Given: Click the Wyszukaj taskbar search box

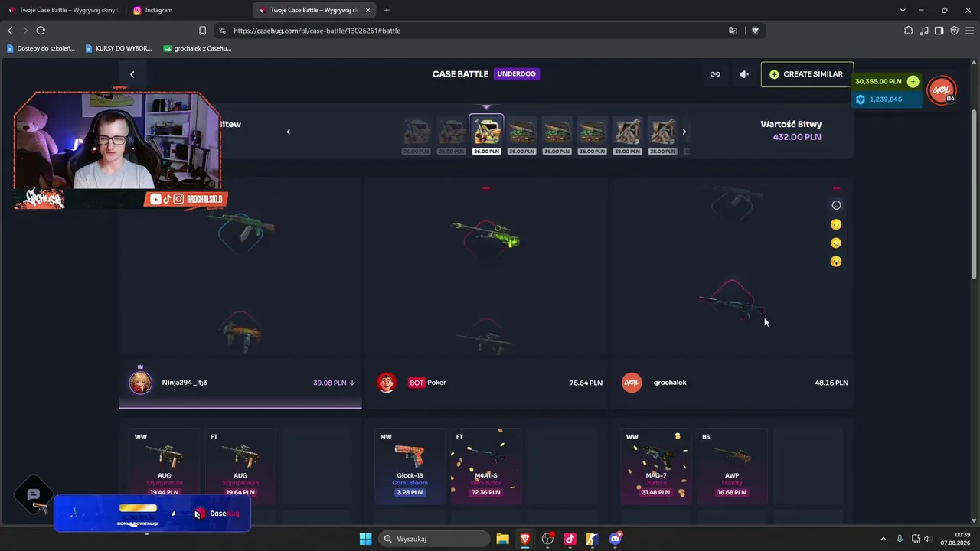Looking at the screenshot, I should click(434, 539).
